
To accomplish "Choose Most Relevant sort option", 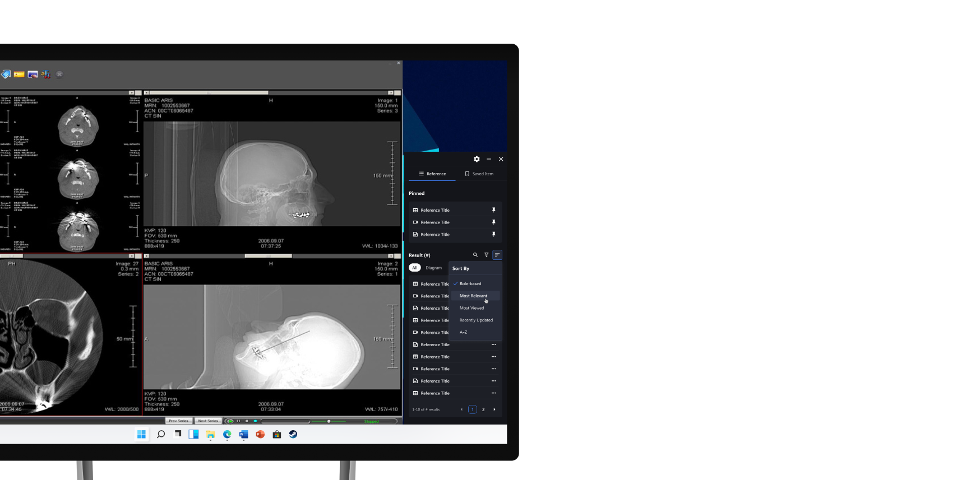I will pos(475,296).
